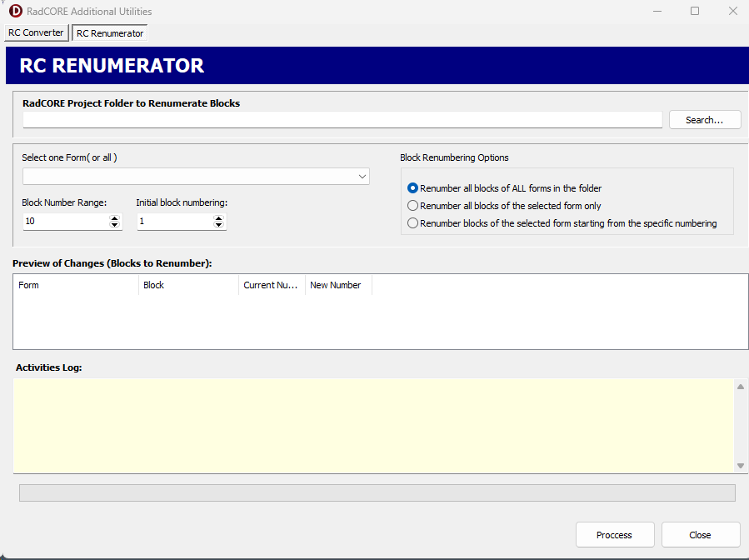Select Renumber all blocks of ALL forms
The height and width of the screenshot is (560, 749).
[412, 188]
